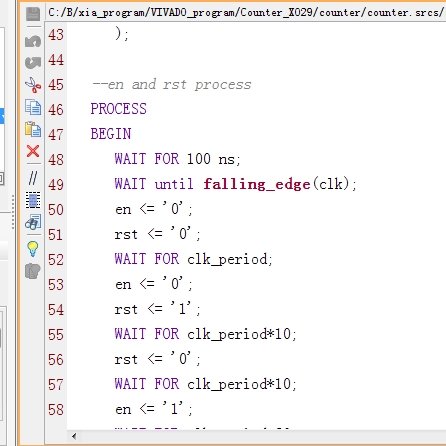Click the horizontal scrollbar left arrow
446x446 pixels.
coord(74,436)
